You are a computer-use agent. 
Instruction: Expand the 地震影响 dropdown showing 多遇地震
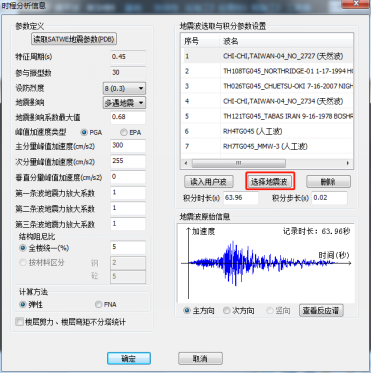point(124,103)
